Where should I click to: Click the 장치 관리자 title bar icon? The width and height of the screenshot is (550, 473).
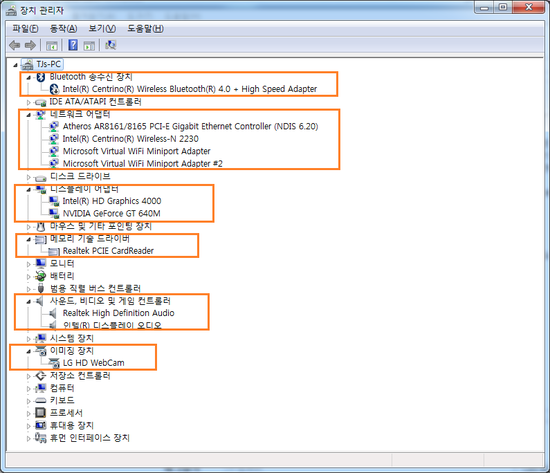point(11,11)
